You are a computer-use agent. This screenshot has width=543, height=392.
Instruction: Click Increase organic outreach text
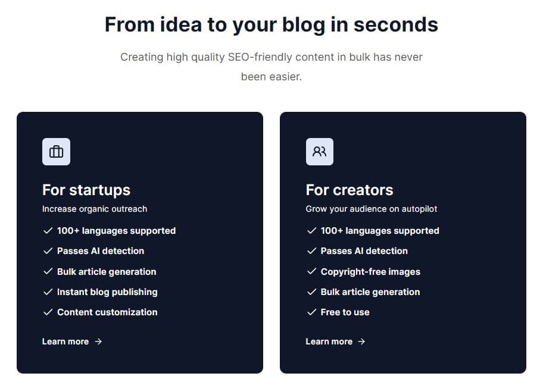point(95,209)
